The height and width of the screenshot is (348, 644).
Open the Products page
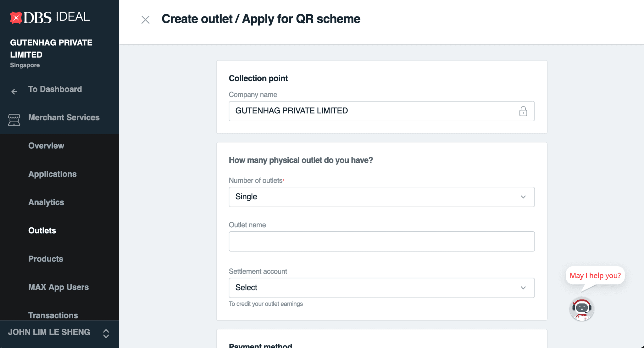[x=46, y=259]
